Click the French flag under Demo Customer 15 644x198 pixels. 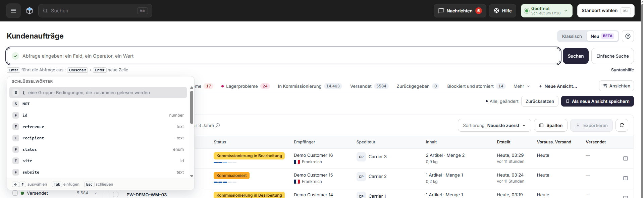coord(297,182)
